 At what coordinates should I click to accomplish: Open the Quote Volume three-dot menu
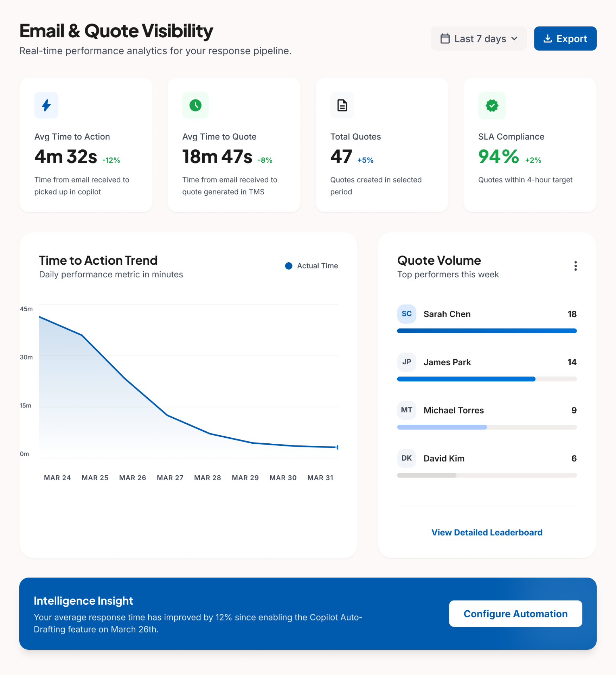pyautogui.click(x=575, y=266)
